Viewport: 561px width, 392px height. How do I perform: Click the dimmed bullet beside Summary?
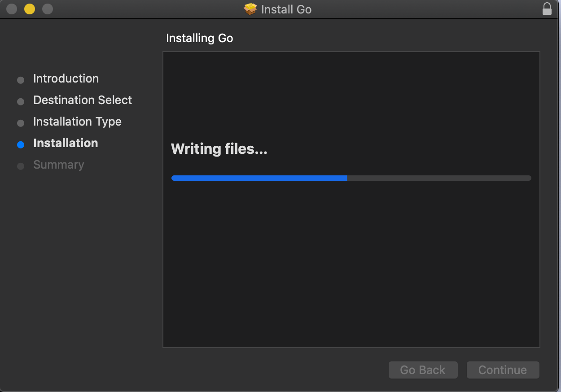(21, 166)
